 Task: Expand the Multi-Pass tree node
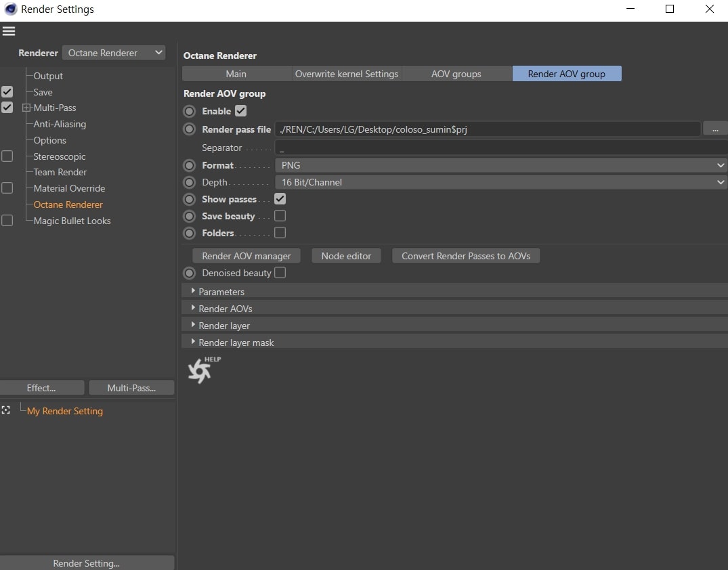tap(26, 108)
